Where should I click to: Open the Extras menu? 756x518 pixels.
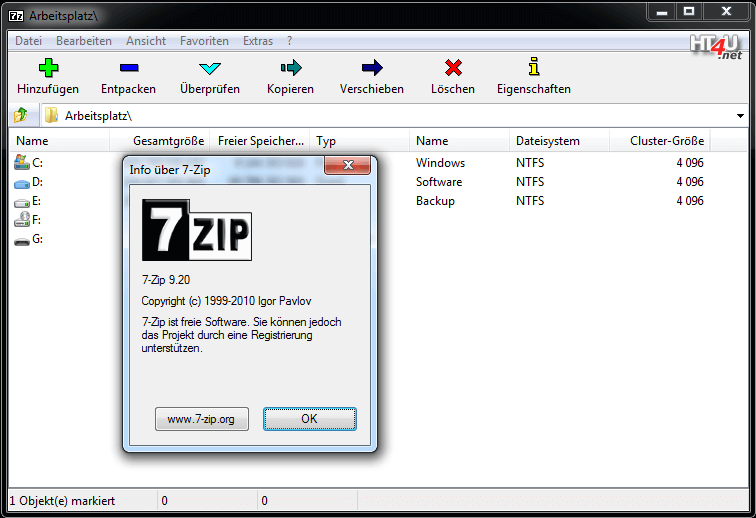click(x=258, y=41)
